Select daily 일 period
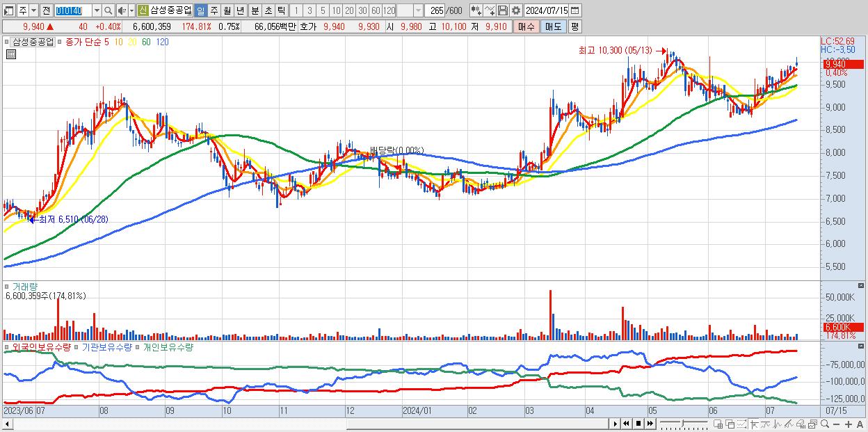 (x=200, y=11)
